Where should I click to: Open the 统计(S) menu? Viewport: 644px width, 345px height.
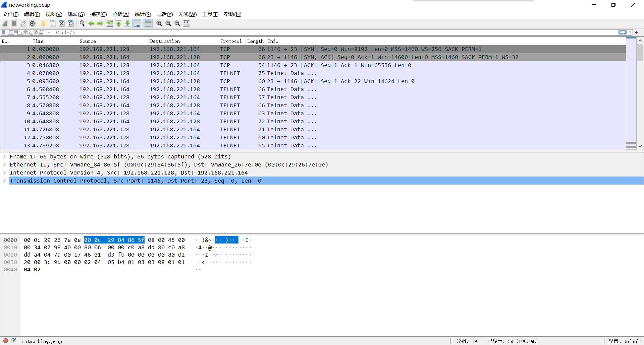click(143, 14)
